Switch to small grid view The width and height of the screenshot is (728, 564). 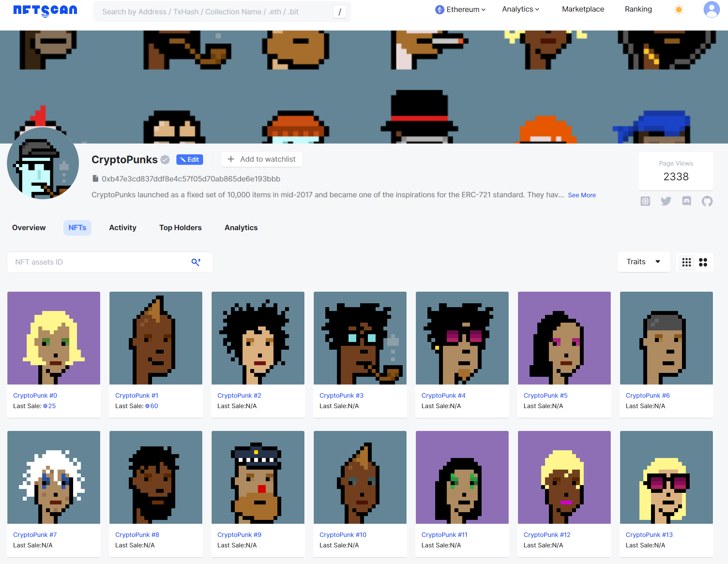pos(687,262)
